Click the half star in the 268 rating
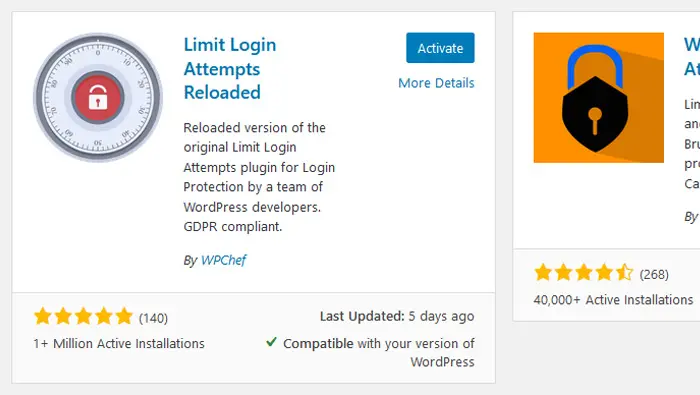The width and height of the screenshot is (700, 395). [x=625, y=272]
